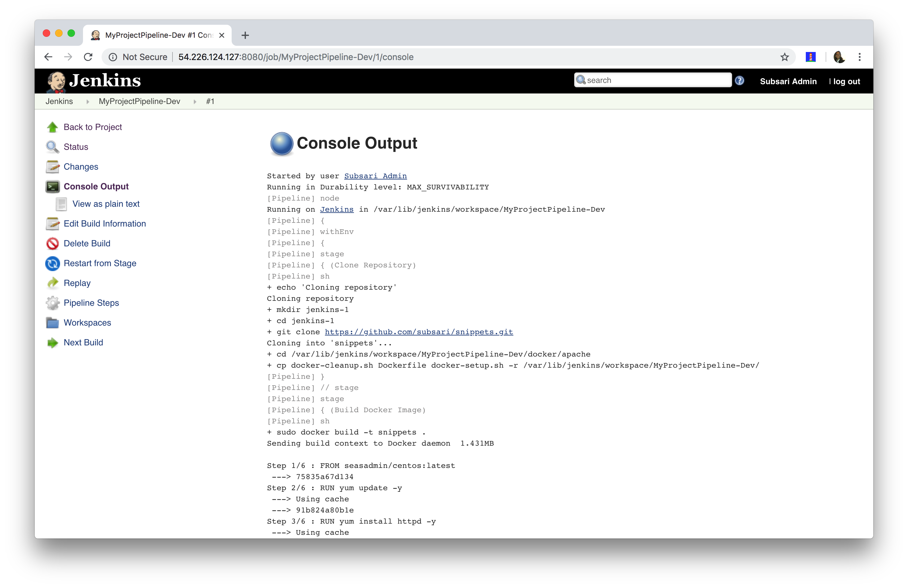
Task: Click the Pipeline Steps gear icon
Action: (52, 303)
